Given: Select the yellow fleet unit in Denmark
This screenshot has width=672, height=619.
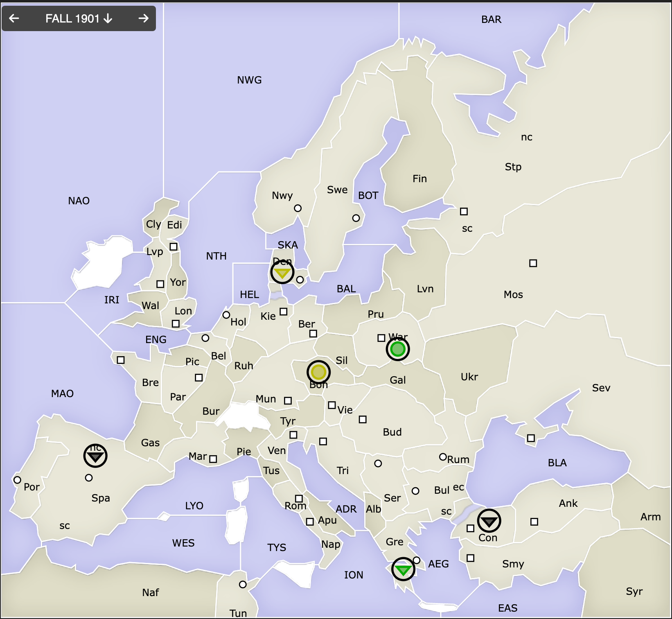Looking at the screenshot, I should point(282,272).
